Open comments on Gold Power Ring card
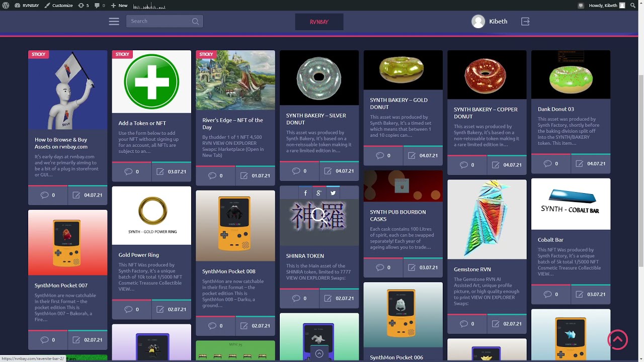Screen dimensions: 644x362 coord(131,309)
